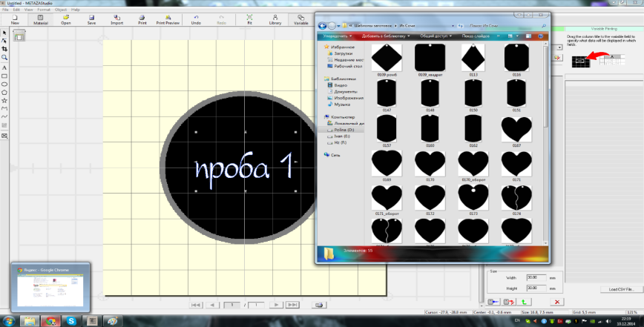Expand the Добавить в библиотеку dropdown
Viewport: 644px width, 327px height.
tap(386, 36)
